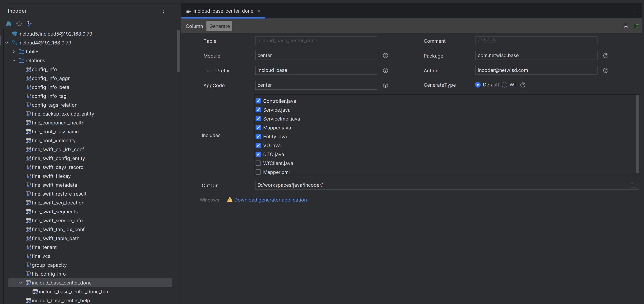644x304 pixels.
Task: Click help icon beside Author field
Action: coord(606,70)
